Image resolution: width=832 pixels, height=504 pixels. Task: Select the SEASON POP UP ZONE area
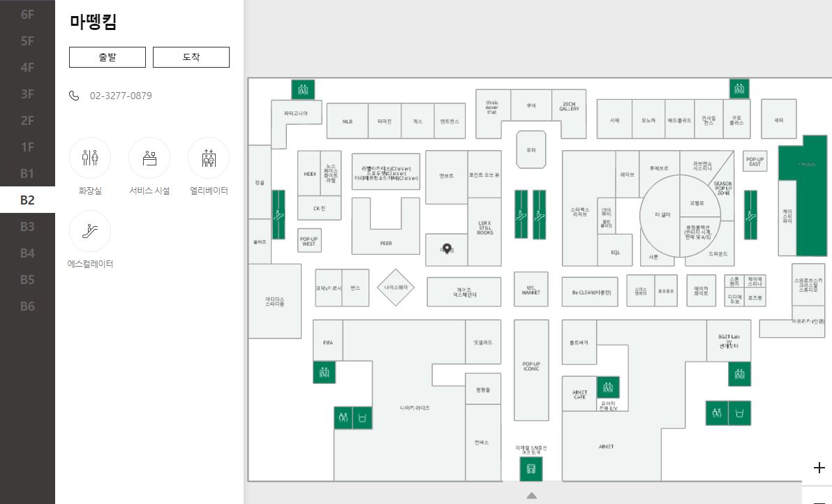tap(723, 188)
